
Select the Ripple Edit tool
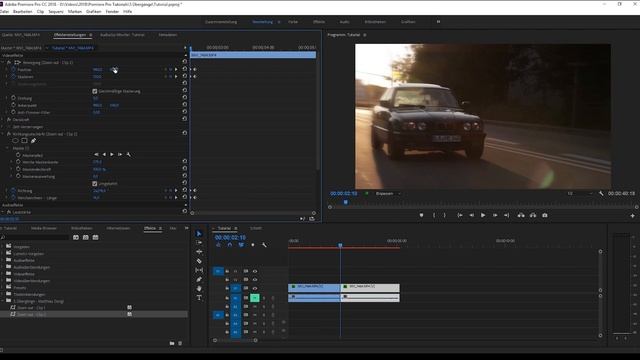coord(199,252)
